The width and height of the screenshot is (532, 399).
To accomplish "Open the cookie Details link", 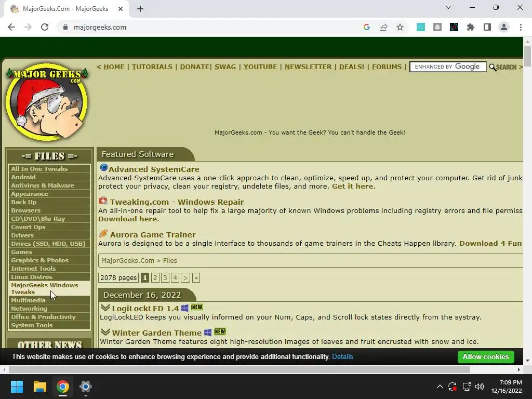I will 342,356.
